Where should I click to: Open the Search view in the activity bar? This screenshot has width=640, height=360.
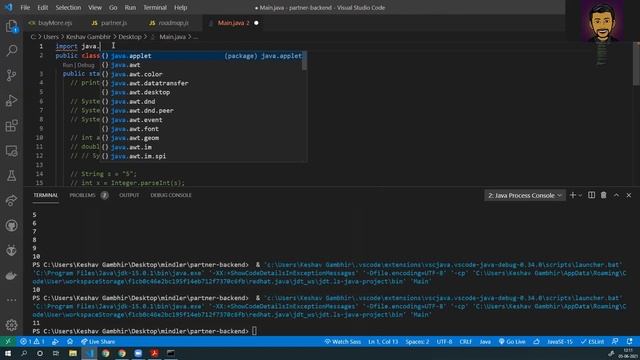(11, 51)
